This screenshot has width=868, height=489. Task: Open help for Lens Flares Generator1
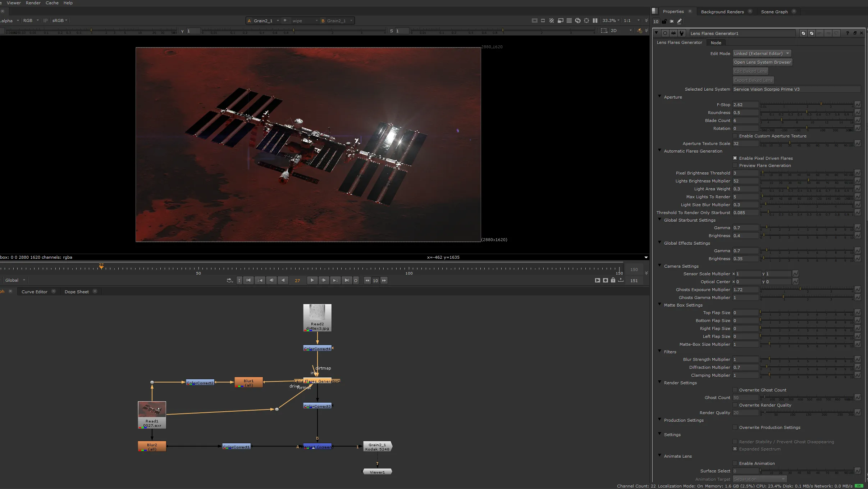click(848, 33)
